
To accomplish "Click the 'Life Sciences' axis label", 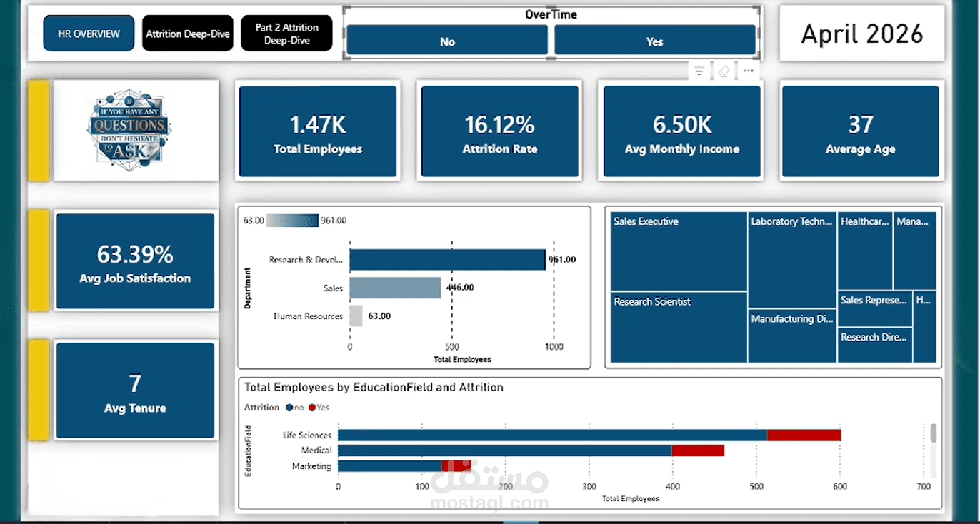I will coord(307,435).
